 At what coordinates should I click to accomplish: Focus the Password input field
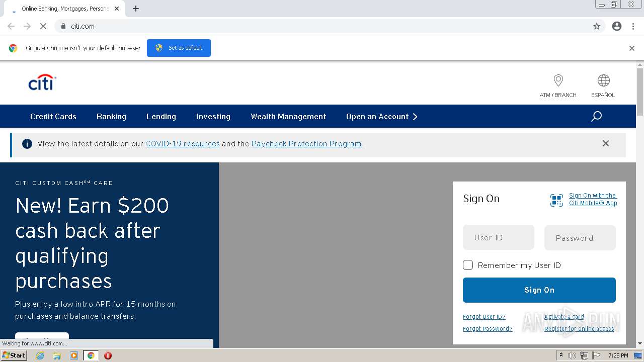click(x=580, y=238)
